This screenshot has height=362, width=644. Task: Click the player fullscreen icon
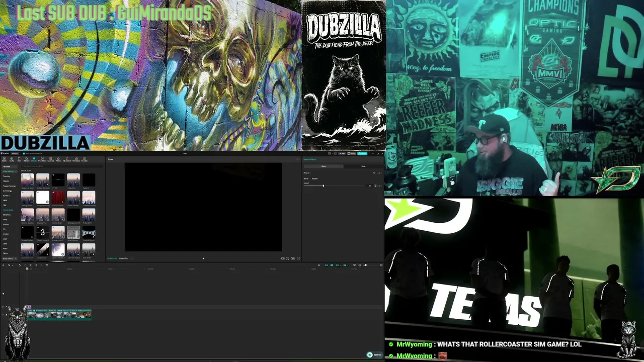coord(298,258)
